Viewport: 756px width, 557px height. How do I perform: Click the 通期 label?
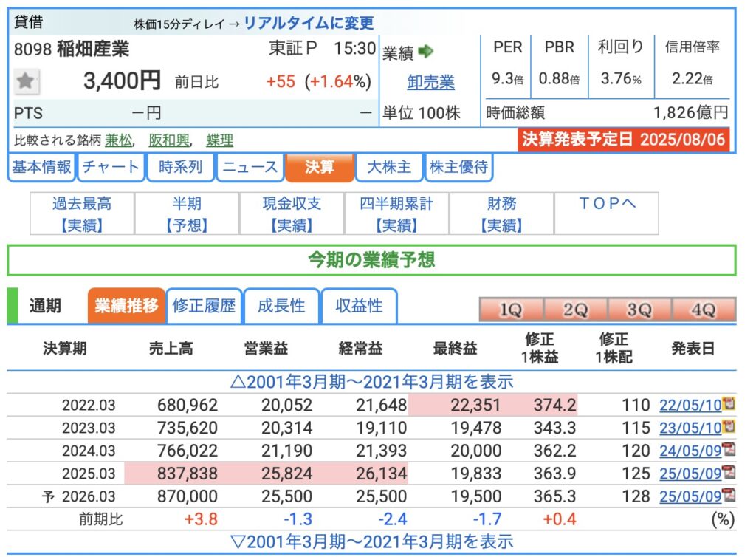(45, 306)
